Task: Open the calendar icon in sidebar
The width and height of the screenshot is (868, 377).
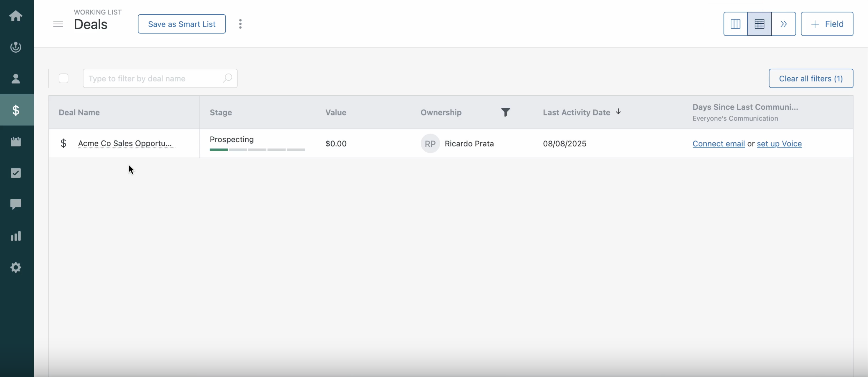Action: [x=16, y=141]
